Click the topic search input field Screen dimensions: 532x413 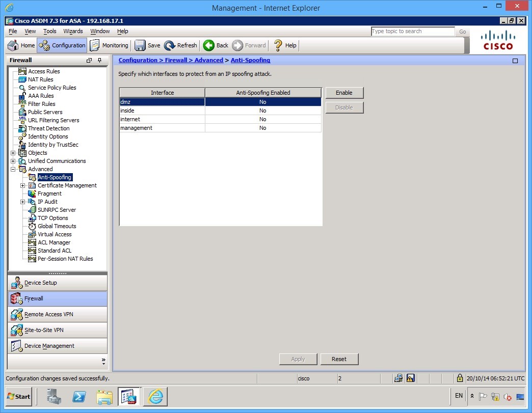(413, 31)
